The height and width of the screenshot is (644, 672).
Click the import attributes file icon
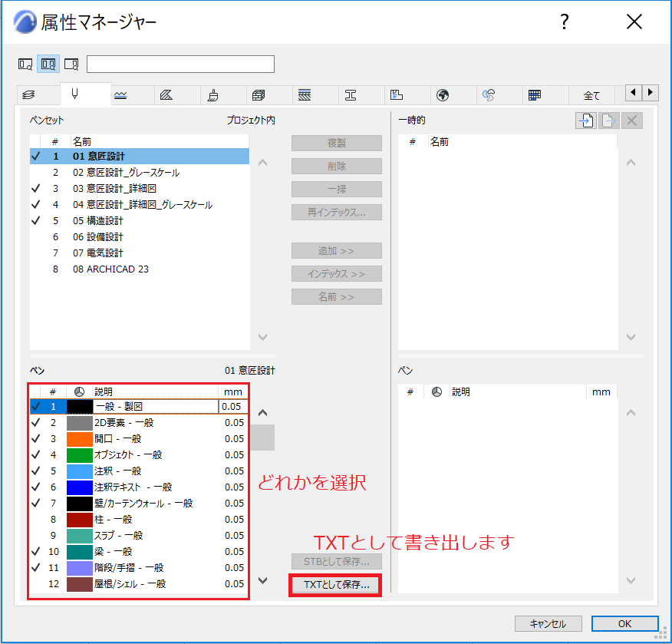point(586,121)
